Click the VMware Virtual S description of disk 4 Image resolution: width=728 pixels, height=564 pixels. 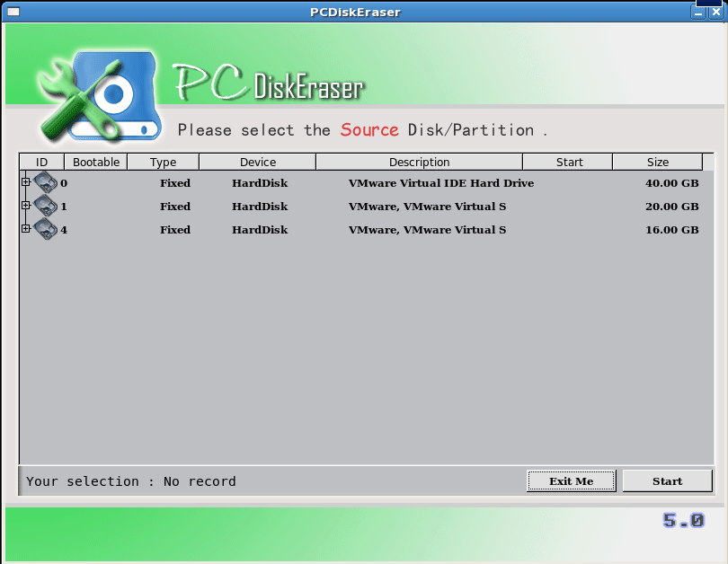point(427,230)
